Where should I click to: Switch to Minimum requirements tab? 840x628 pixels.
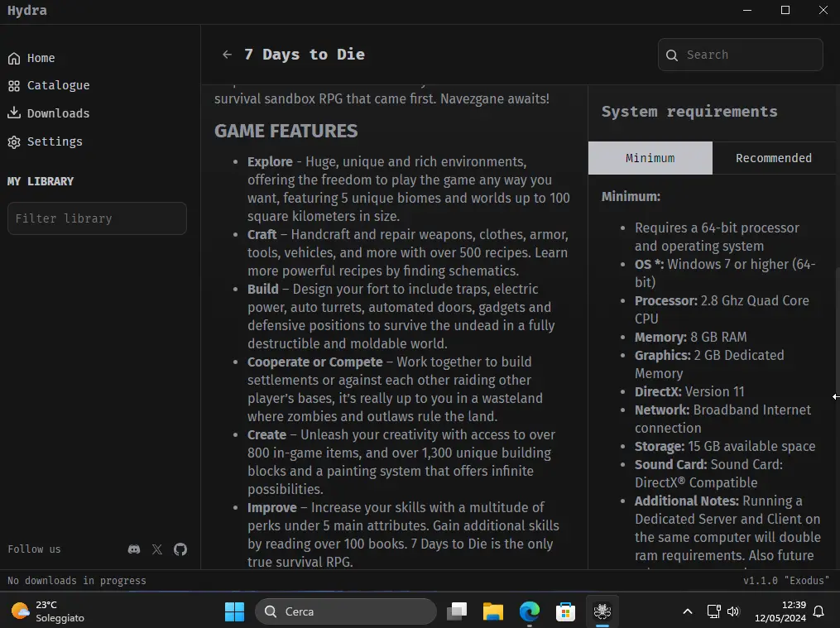pyautogui.click(x=650, y=158)
